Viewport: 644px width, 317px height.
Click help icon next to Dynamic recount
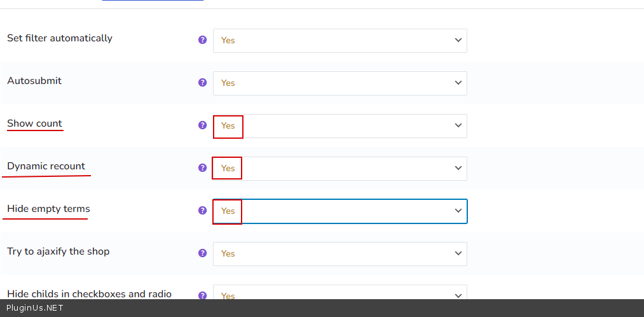pos(202,167)
